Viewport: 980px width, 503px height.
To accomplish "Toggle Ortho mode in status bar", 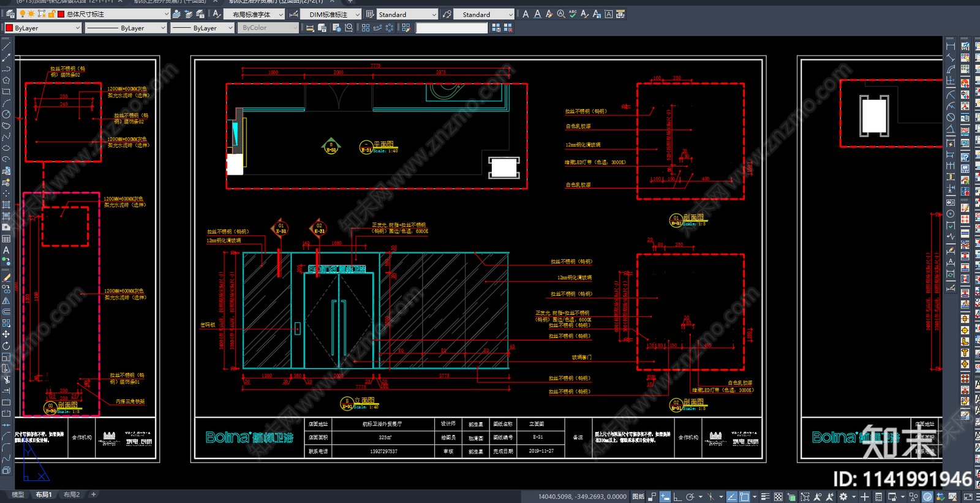I will (677, 497).
